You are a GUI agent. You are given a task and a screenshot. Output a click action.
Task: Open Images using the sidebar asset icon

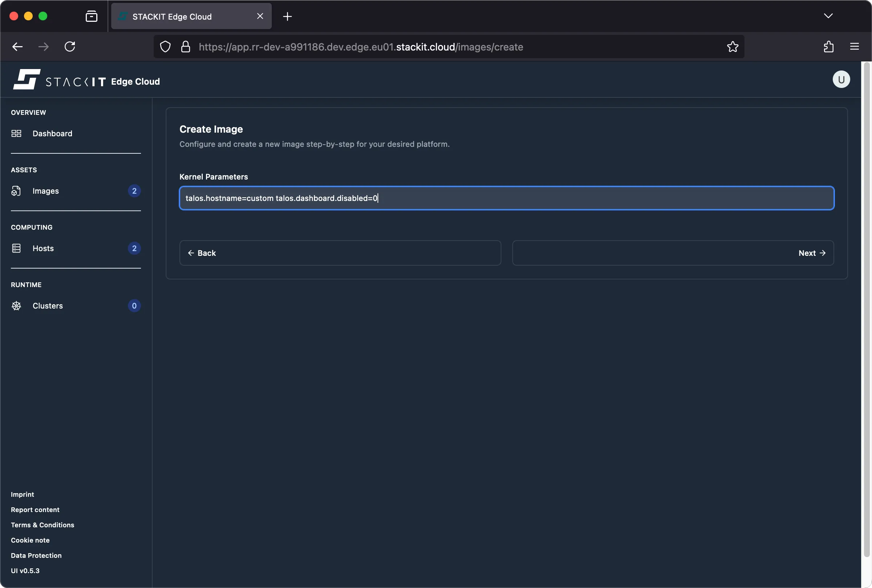coord(16,190)
